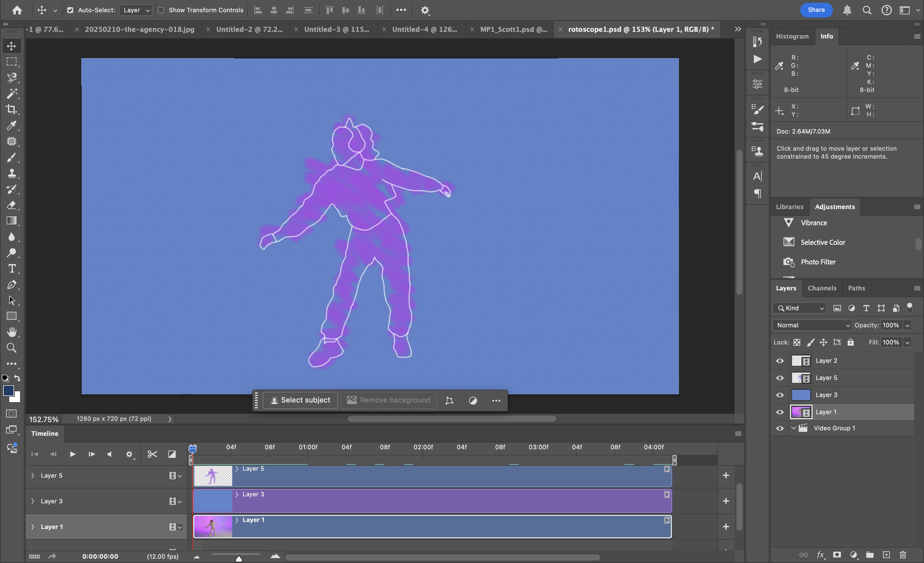Uncheck the Auto-Select checkbox
Image resolution: width=924 pixels, height=563 pixels.
coord(70,10)
